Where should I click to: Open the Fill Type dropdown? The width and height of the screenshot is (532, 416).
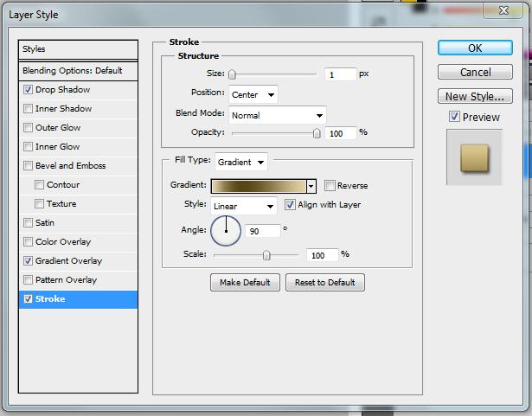[x=241, y=162]
